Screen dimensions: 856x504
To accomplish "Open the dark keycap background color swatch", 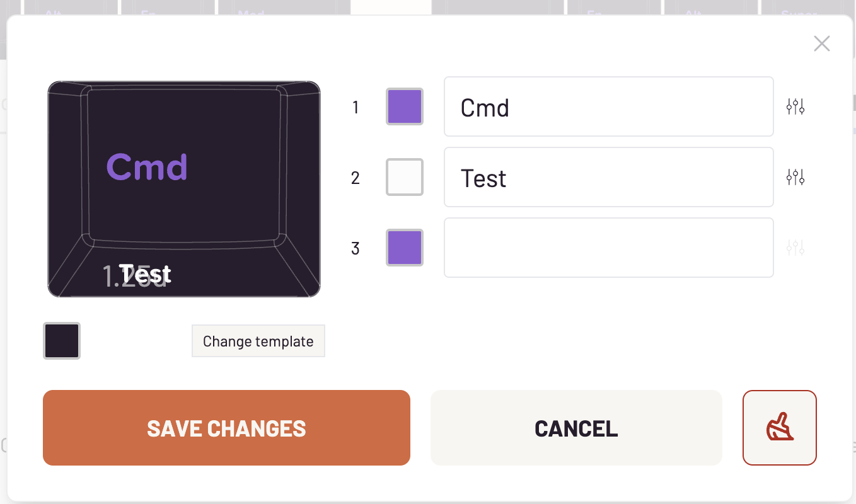I will coord(62,341).
